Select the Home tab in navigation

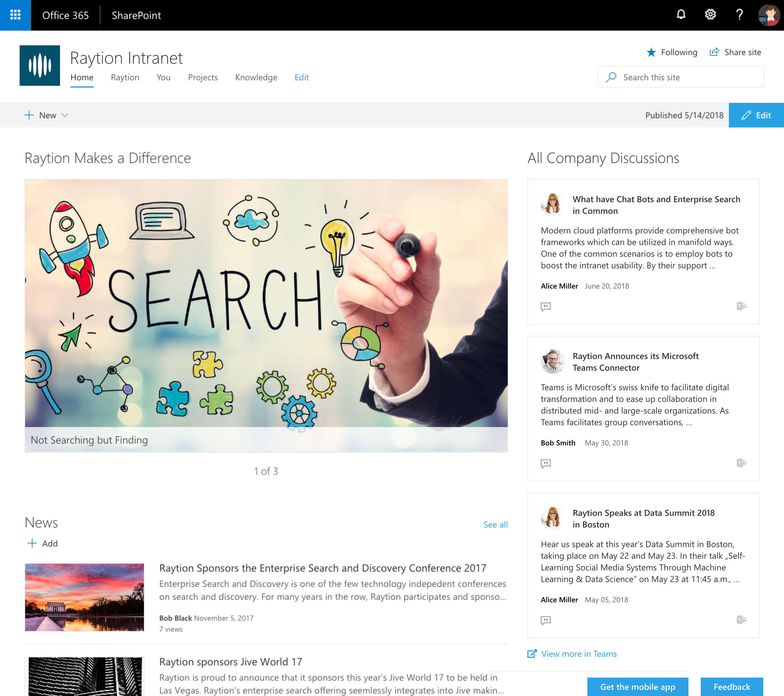[82, 77]
